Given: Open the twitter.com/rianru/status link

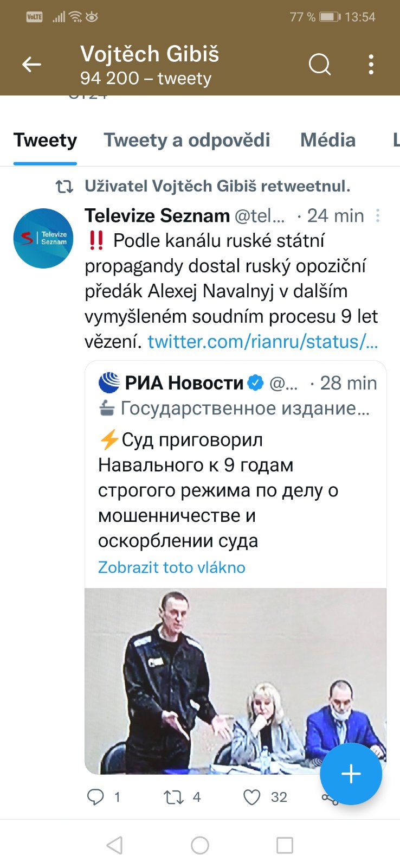Looking at the screenshot, I should click(x=263, y=342).
